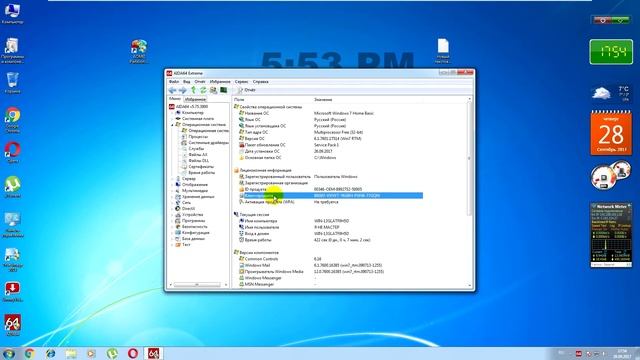
Task: Click the horizontal scrollbar under the tree
Action: tap(198, 284)
